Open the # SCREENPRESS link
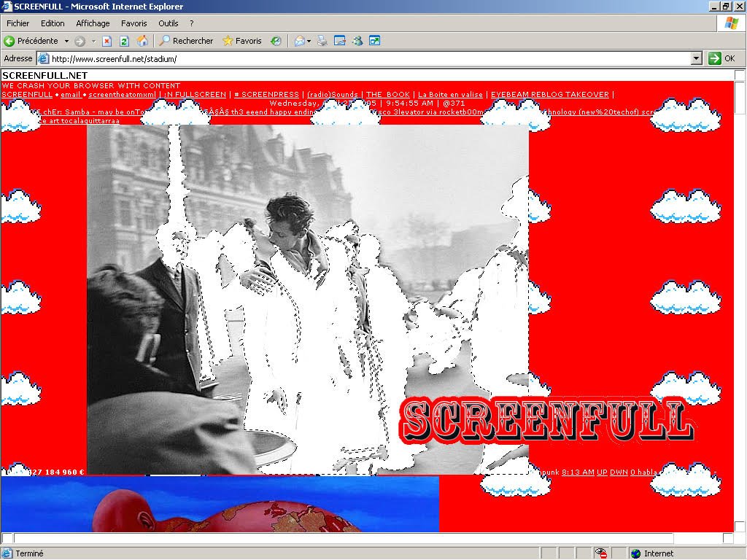Screen dimensions: 747x560 point(267,94)
